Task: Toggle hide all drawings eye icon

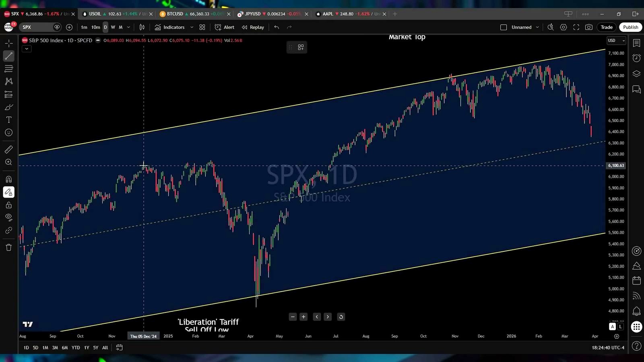Action: tap(8, 218)
